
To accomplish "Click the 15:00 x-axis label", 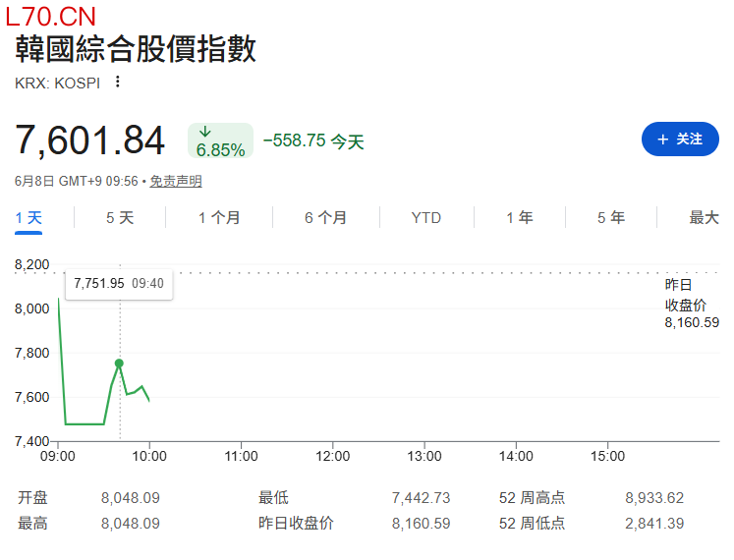I will [607, 456].
